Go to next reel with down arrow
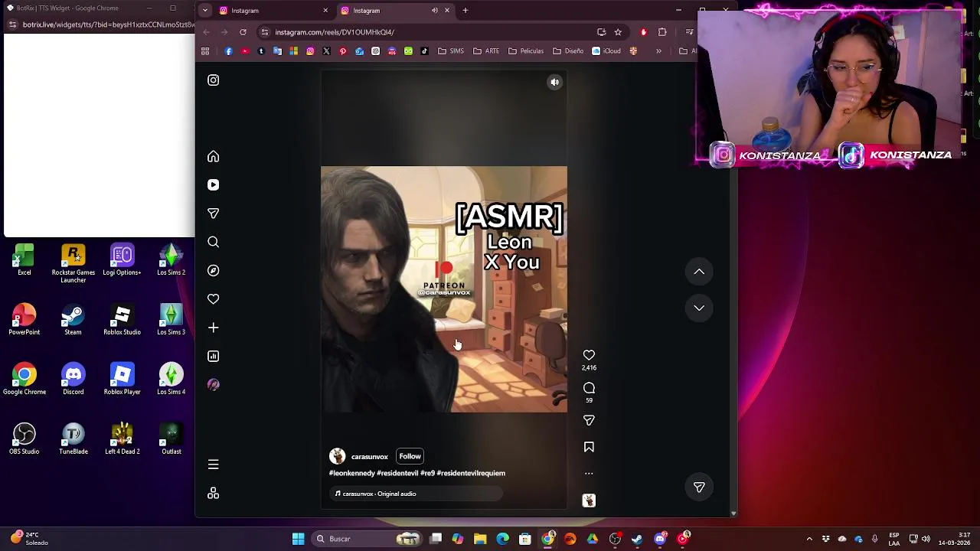 699,308
